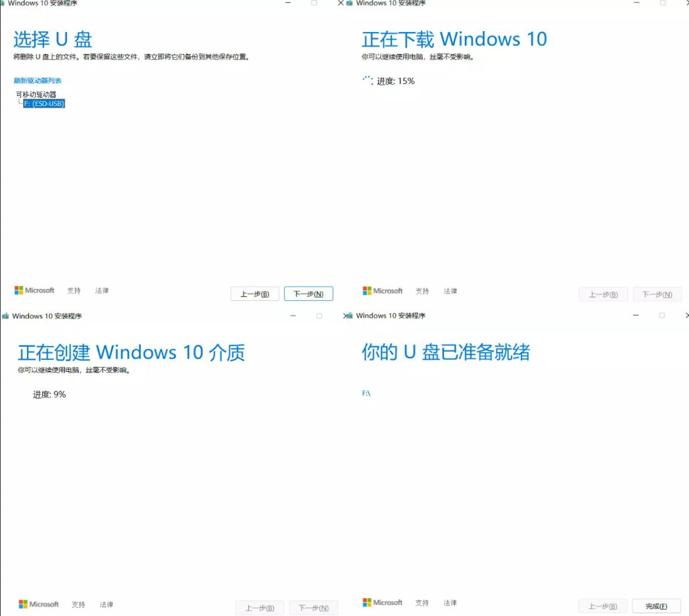689x616 pixels.
Task: Click the 完成(F) button
Action: pyautogui.click(x=656, y=605)
